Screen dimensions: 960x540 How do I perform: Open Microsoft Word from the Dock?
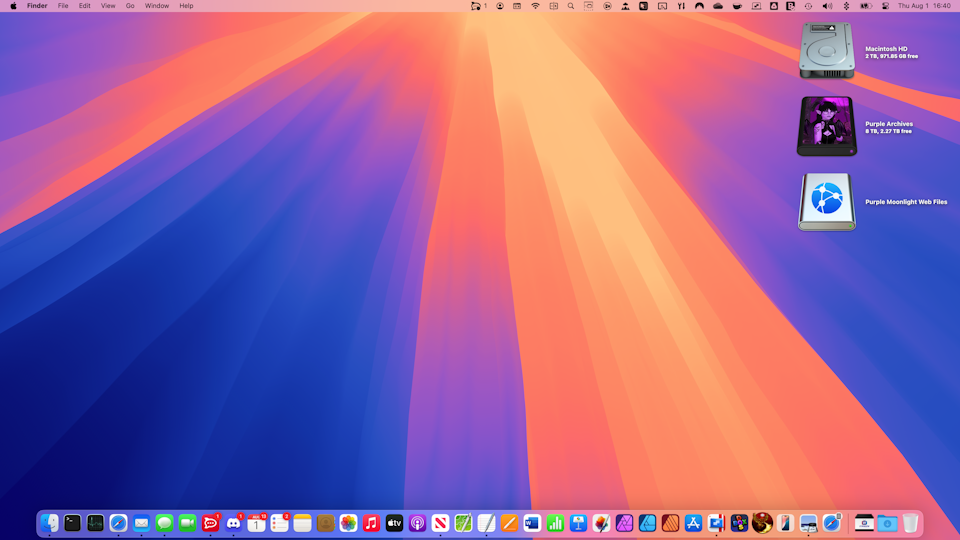tap(532, 523)
